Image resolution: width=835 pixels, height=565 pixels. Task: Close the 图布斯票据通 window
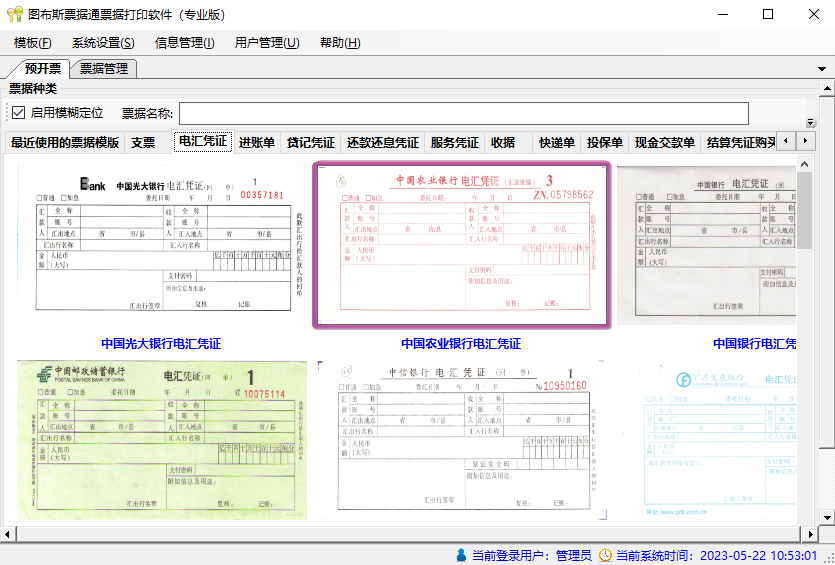pyautogui.click(x=814, y=14)
